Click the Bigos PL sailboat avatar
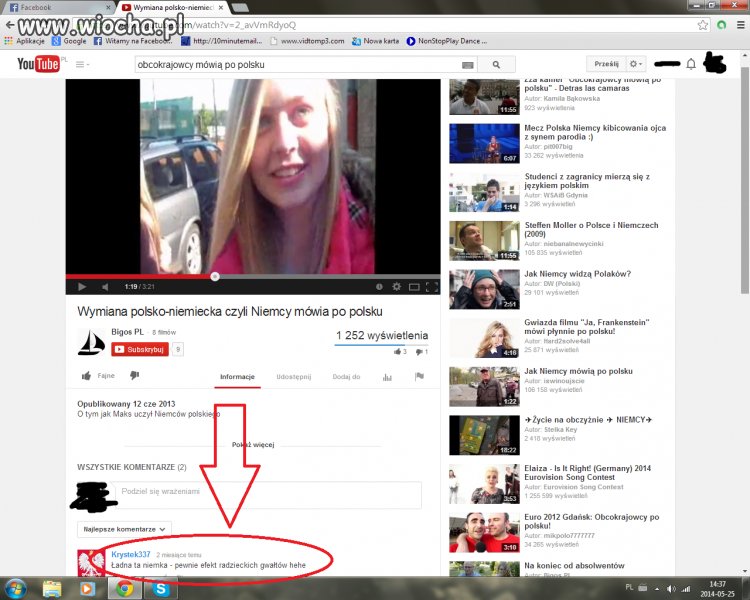 (x=91, y=342)
